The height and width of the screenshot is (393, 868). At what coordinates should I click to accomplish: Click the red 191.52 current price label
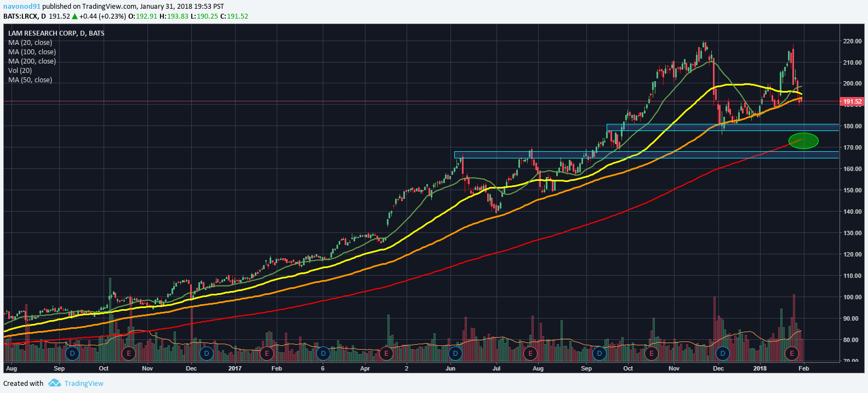(x=852, y=101)
